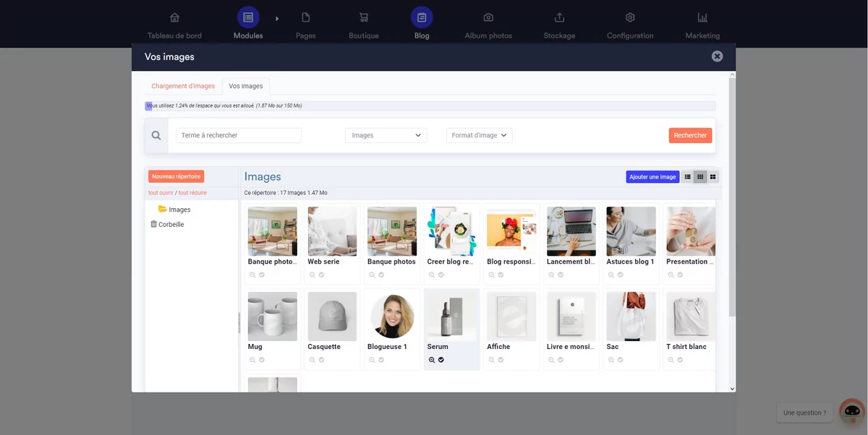Select T shirt blanc with check icon
This screenshot has height=435, width=868.
tap(679, 360)
